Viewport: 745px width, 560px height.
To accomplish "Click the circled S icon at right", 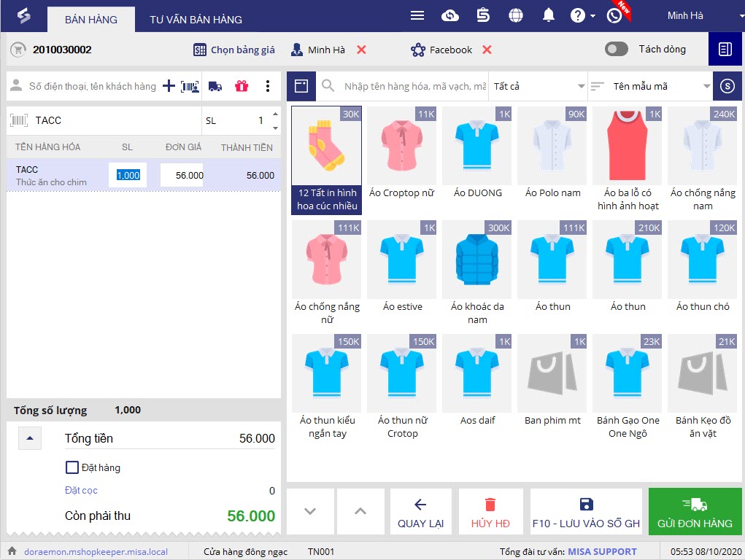I will [727, 86].
